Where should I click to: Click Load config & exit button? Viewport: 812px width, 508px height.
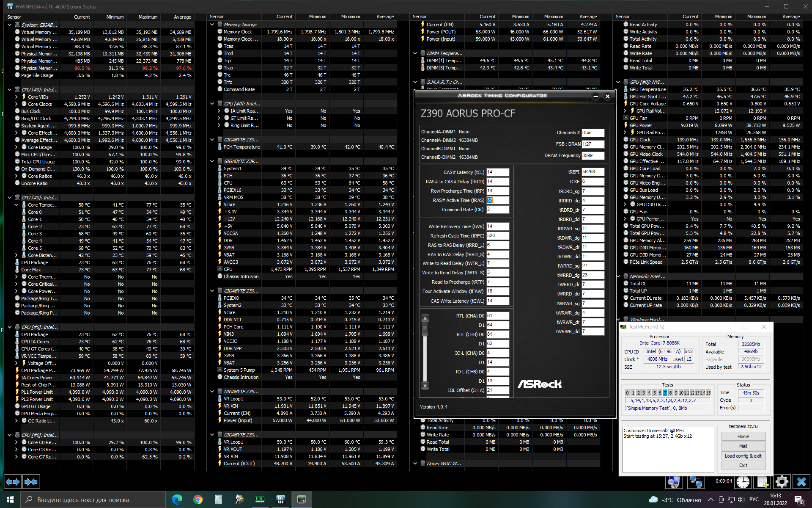tap(743, 456)
